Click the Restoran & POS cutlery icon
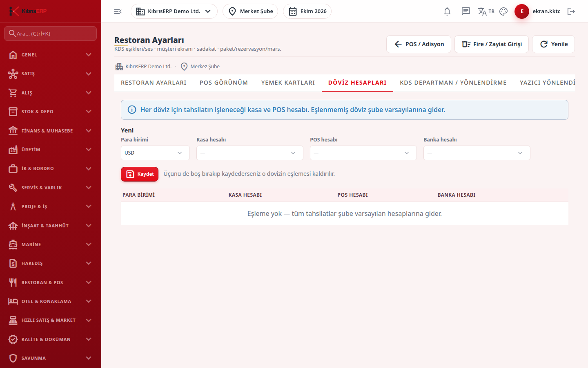This screenshot has width=588, height=368. click(x=13, y=283)
